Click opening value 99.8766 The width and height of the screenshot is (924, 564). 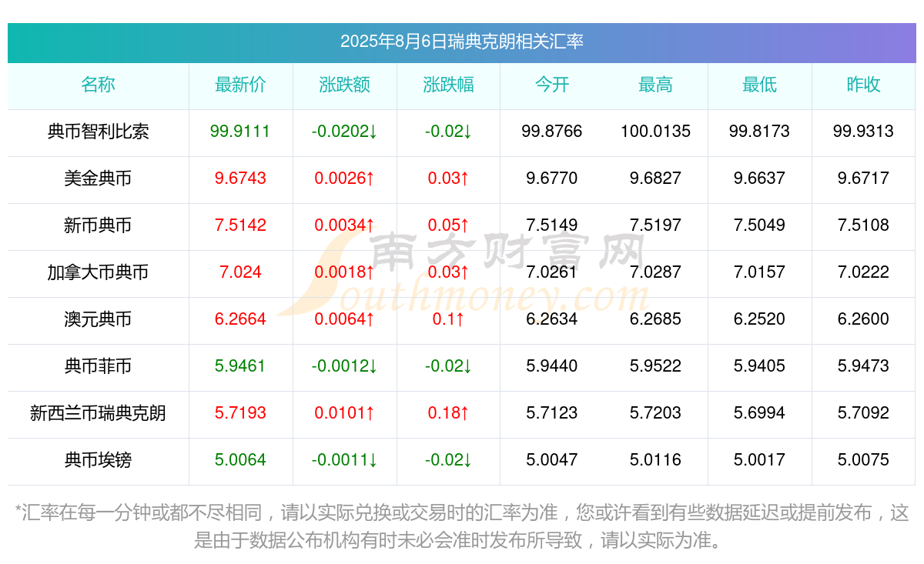click(x=552, y=132)
